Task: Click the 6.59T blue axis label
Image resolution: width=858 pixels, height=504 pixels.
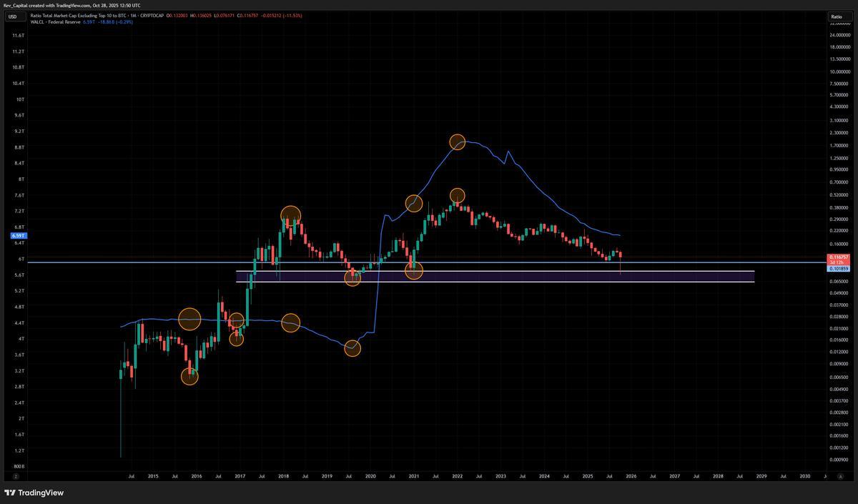Action: coord(17,235)
